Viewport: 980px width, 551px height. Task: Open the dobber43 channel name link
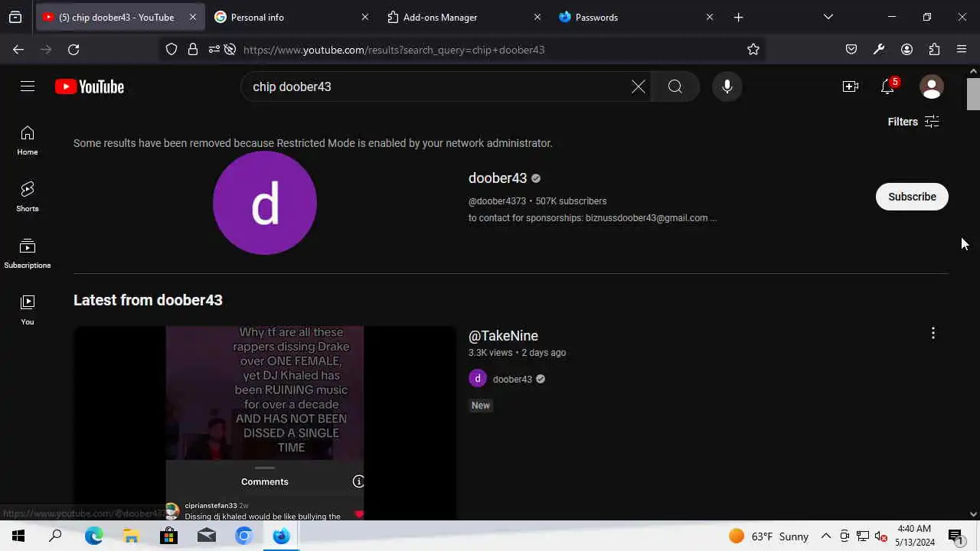pos(498,178)
